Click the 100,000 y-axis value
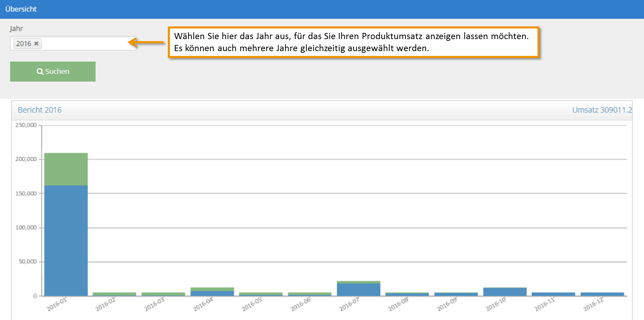644x320 pixels. pyautogui.click(x=26, y=227)
